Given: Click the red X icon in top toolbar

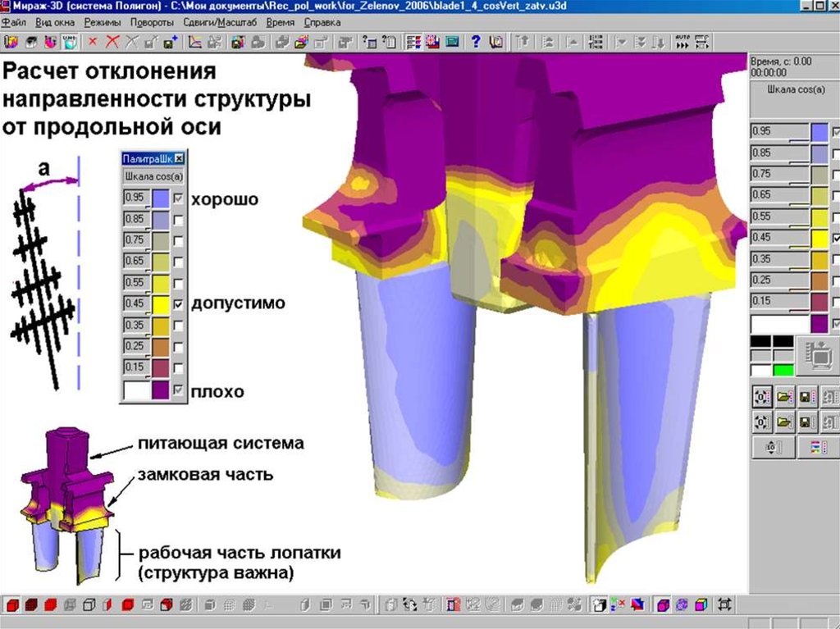Looking at the screenshot, I should [111, 42].
